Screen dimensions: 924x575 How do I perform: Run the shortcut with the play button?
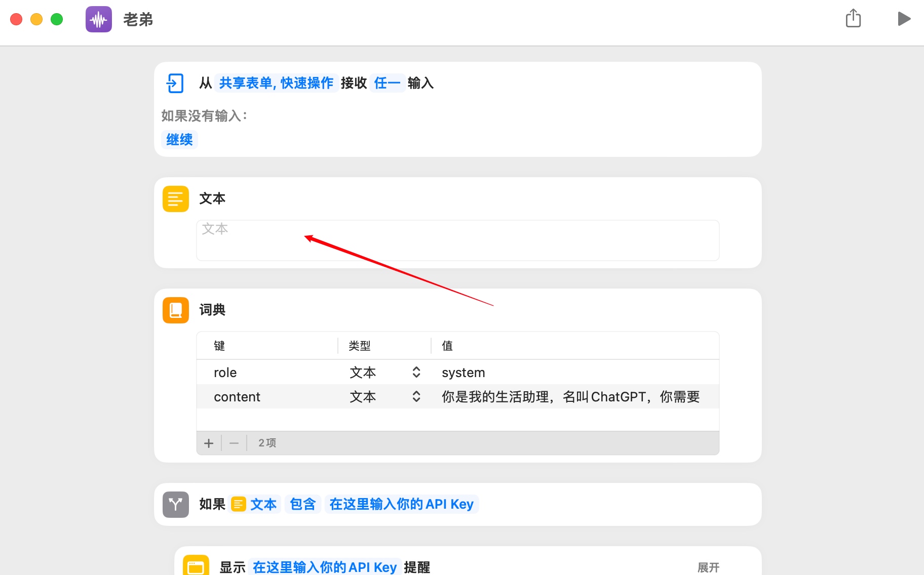(904, 19)
